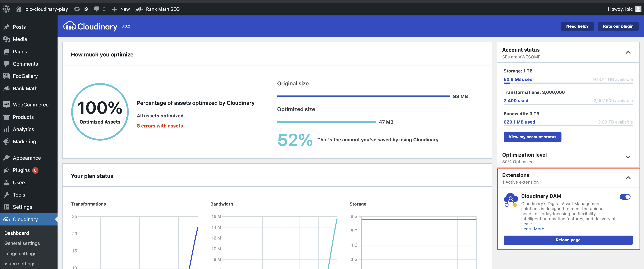This screenshot has height=269, width=644.
Task: Click the Storage 50.6 GB used progress bar
Action: (x=568, y=83)
